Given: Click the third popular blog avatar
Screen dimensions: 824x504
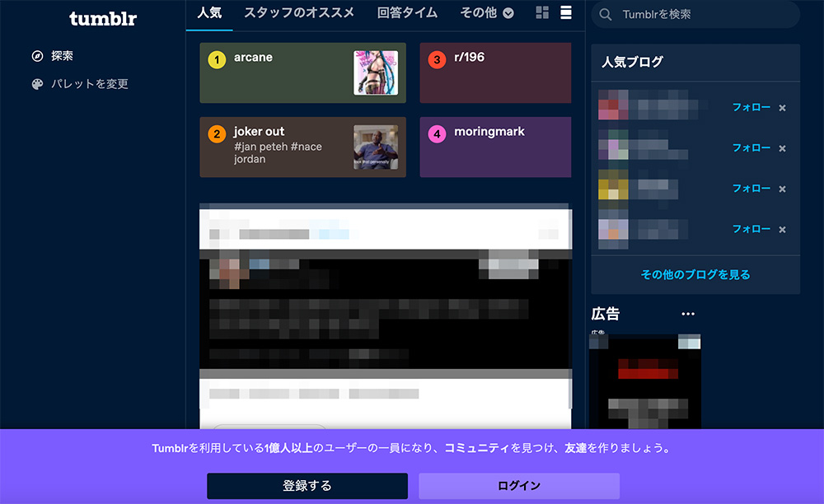Looking at the screenshot, I should (x=613, y=185).
